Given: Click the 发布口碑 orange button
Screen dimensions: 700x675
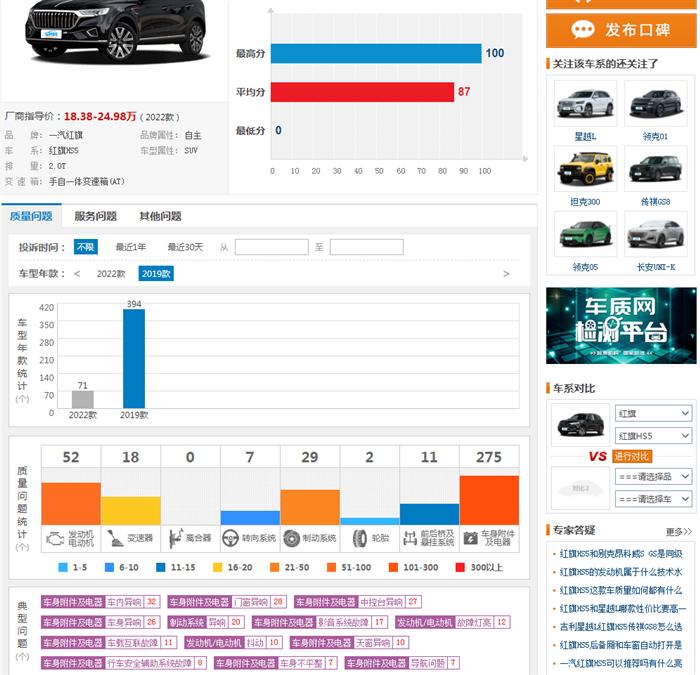Looking at the screenshot, I should (621, 30).
